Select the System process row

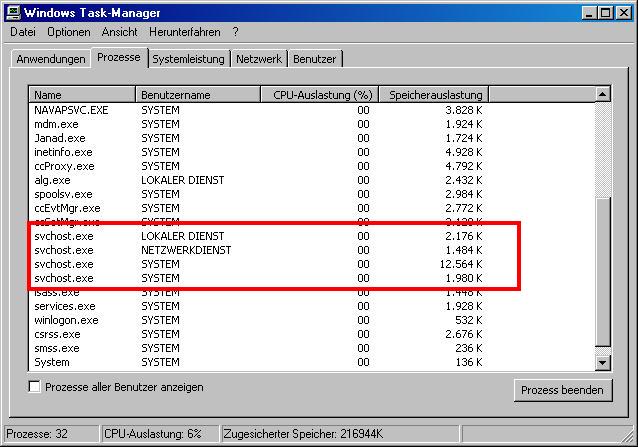[259, 362]
